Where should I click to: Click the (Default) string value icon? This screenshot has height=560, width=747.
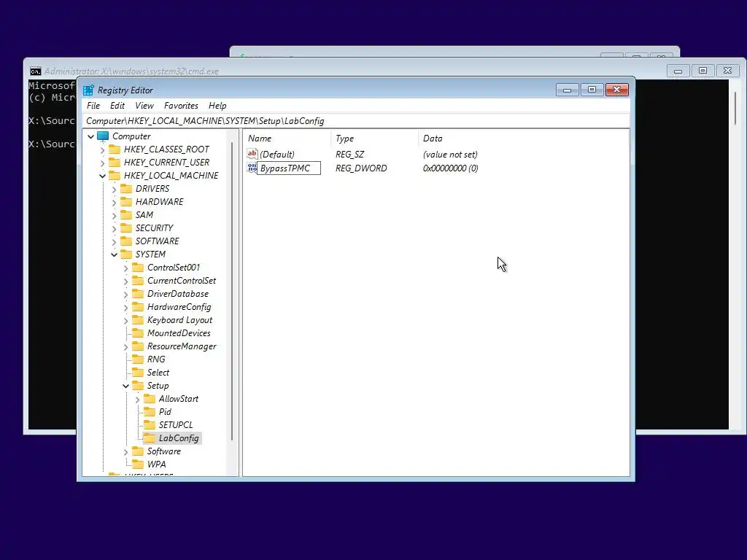coord(252,154)
